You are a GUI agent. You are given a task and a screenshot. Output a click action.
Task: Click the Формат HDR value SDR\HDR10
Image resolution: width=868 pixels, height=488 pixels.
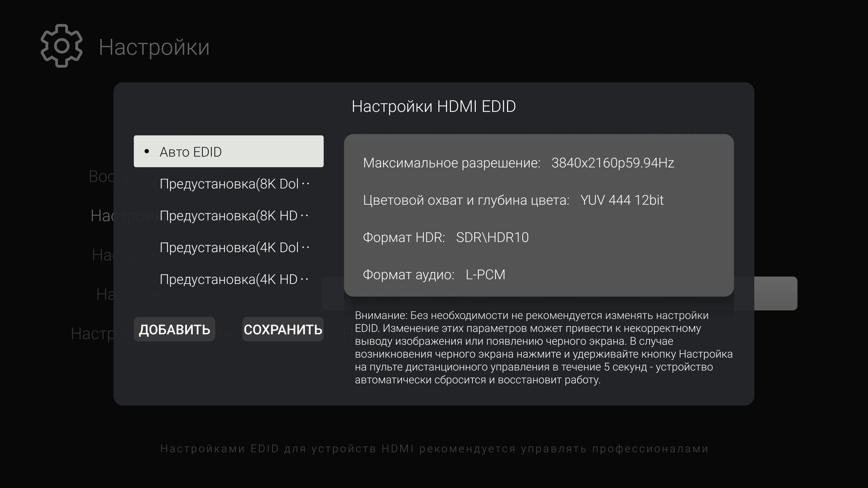492,237
